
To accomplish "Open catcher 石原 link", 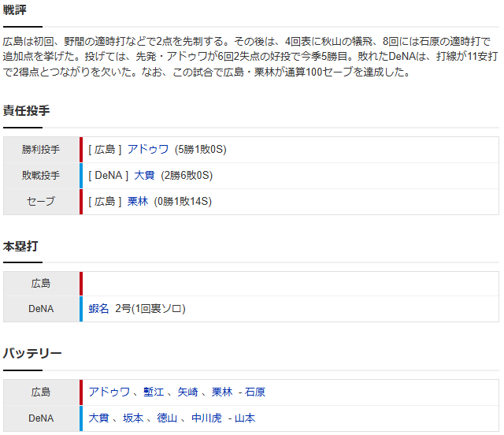I will pos(255,392).
